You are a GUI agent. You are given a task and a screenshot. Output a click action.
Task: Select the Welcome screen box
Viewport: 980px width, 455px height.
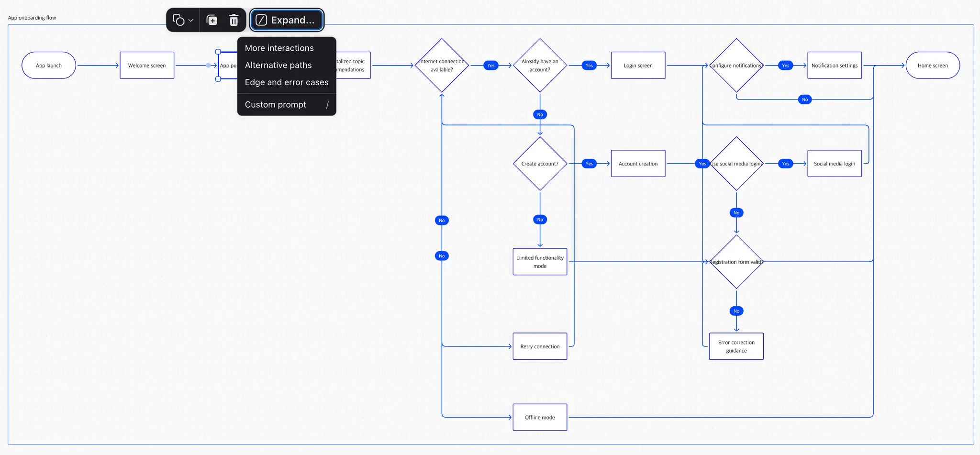coord(147,66)
